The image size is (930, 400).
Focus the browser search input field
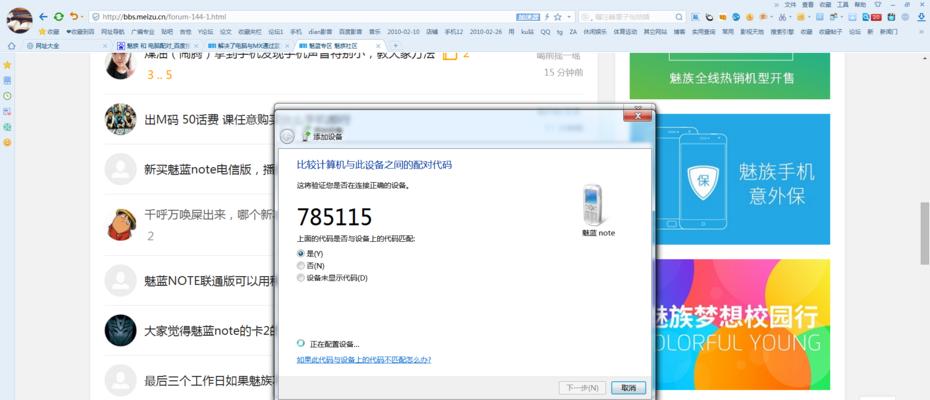(x=631, y=17)
